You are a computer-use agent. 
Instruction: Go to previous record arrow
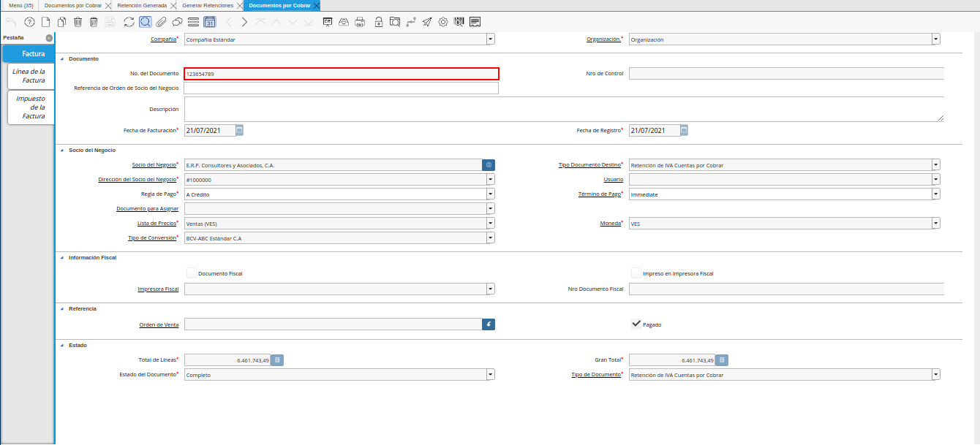tap(228, 22)
